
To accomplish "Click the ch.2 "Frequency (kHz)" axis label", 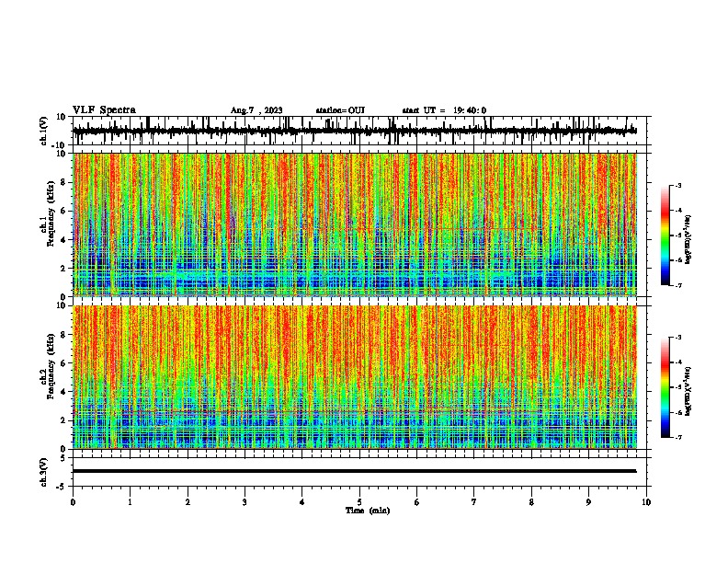I will tap(51, 366).
